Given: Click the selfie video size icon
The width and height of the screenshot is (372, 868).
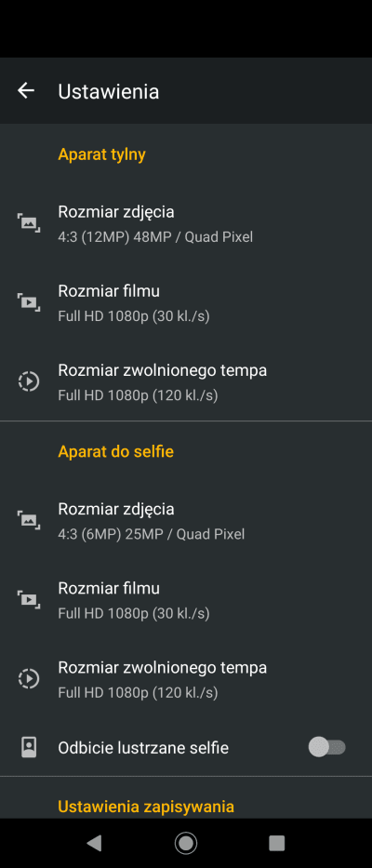Looking at the screenshot, I should coord(29,599).
